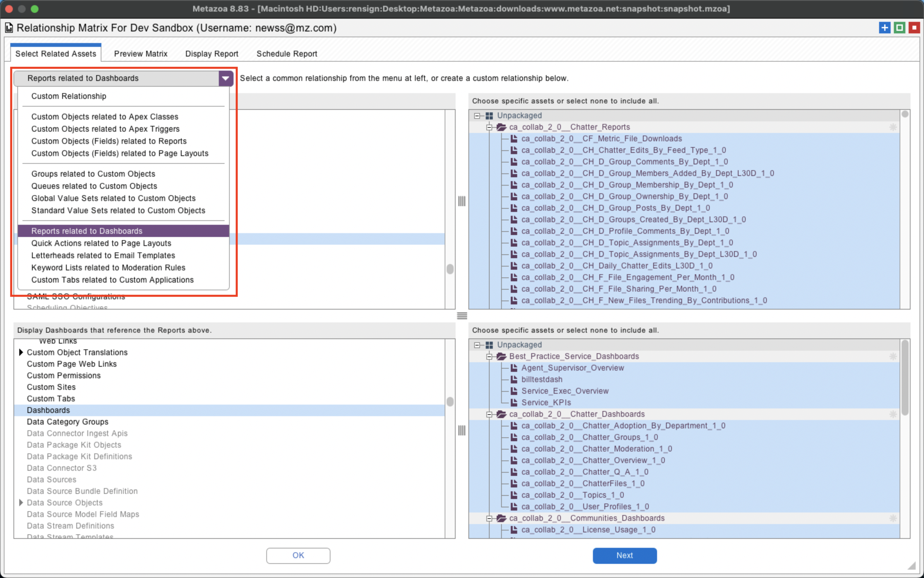924x578 pixels.
Task: Click the folder icon for Best_Practice_Service_Dashboards
Action: 501,357
